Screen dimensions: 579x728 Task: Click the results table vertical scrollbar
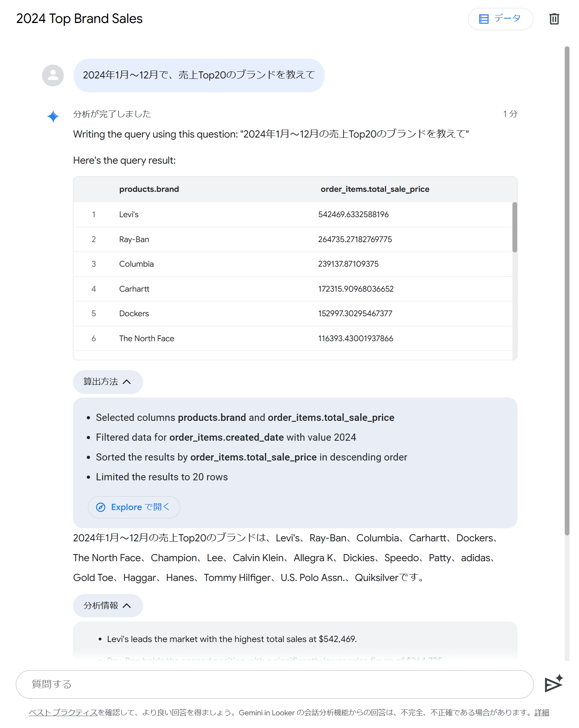(514, 227)
